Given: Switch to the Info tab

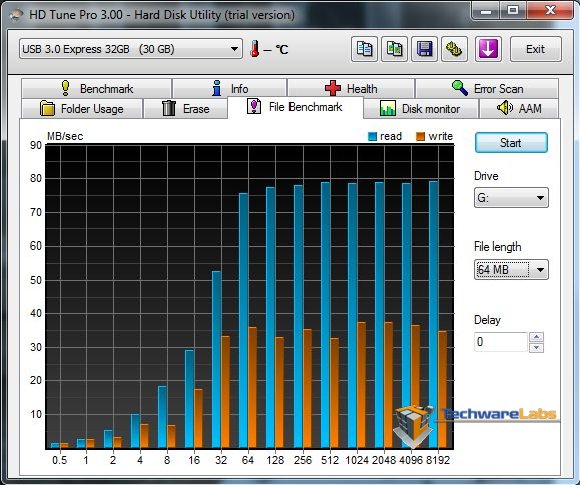Looking at the screenshot, I should click(230, 88).
